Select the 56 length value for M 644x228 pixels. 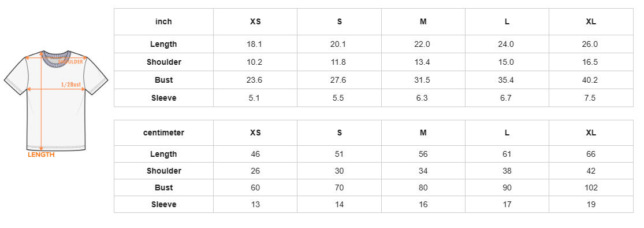point(423,155)
